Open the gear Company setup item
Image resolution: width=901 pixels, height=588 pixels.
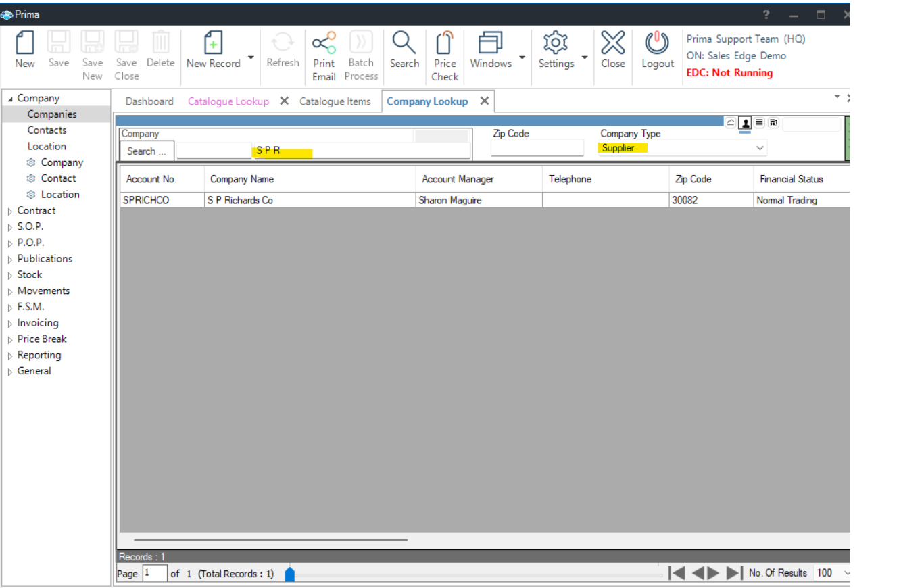click(55, 162)
